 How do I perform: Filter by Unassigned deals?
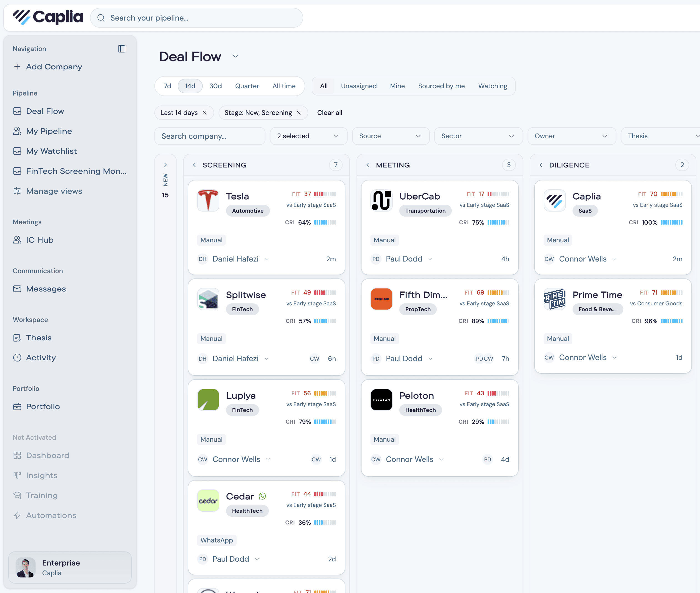(x=359, y=86)
